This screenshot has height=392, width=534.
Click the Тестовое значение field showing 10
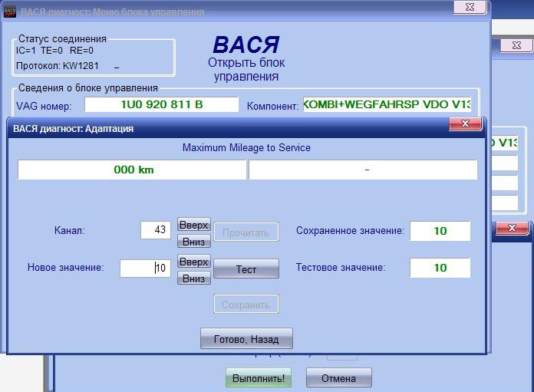[440, 268]
